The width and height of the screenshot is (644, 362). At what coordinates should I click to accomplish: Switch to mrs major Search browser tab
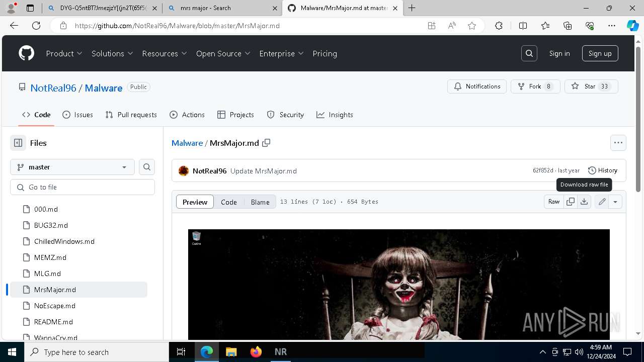pos(222,8)
